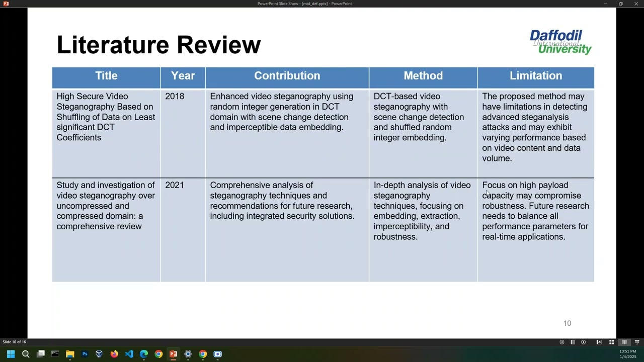
Task: Click PowerPoint icon on taskbar
Action: coord(173,354)
